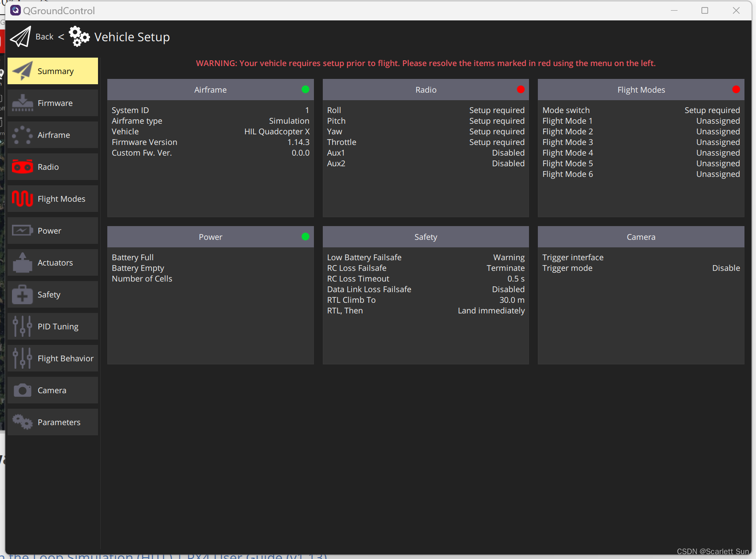756x559 pixels.
Task: Click the red setup WARNING message
Action: click(426, 63)
